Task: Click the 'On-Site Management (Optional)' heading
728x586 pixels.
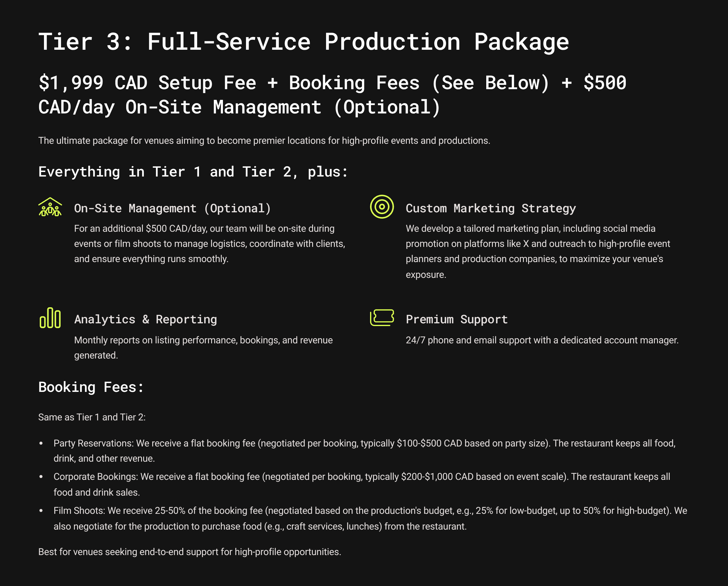Action: [172, 208]
